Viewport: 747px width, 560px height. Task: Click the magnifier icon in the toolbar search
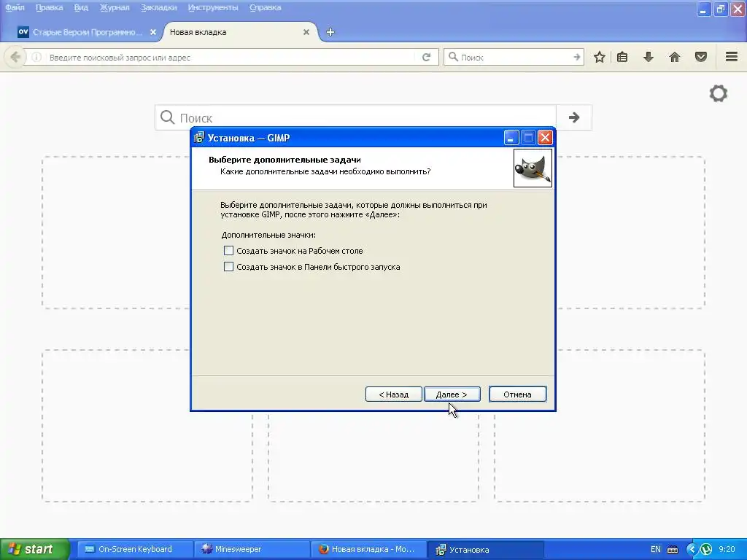pos(453,57)
